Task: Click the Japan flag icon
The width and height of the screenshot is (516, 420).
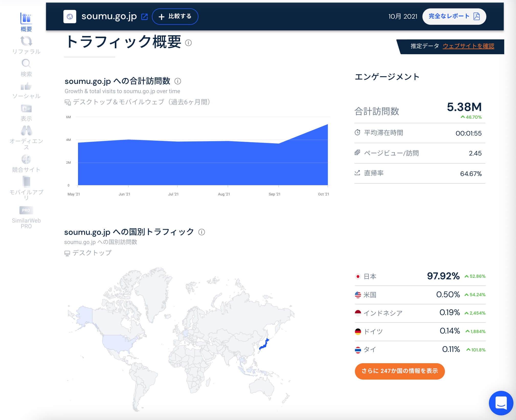Action: [x=358, y=277]
